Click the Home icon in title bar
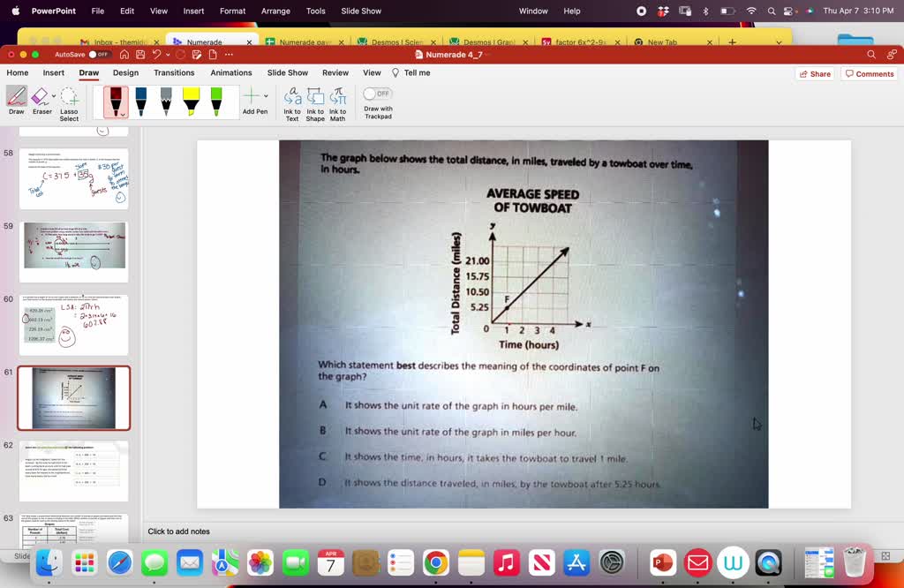 [x=124, y=54]
